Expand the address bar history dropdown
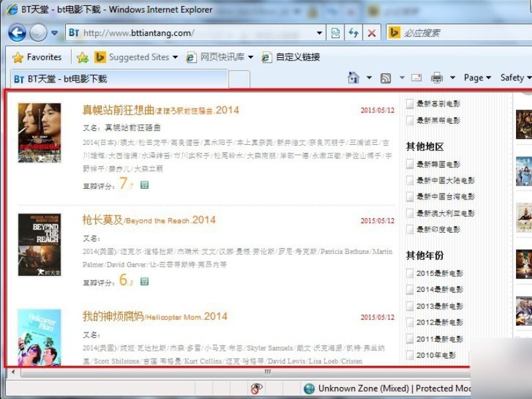The height and width of the screenshot is (399, 532). (x=319, y=33)
